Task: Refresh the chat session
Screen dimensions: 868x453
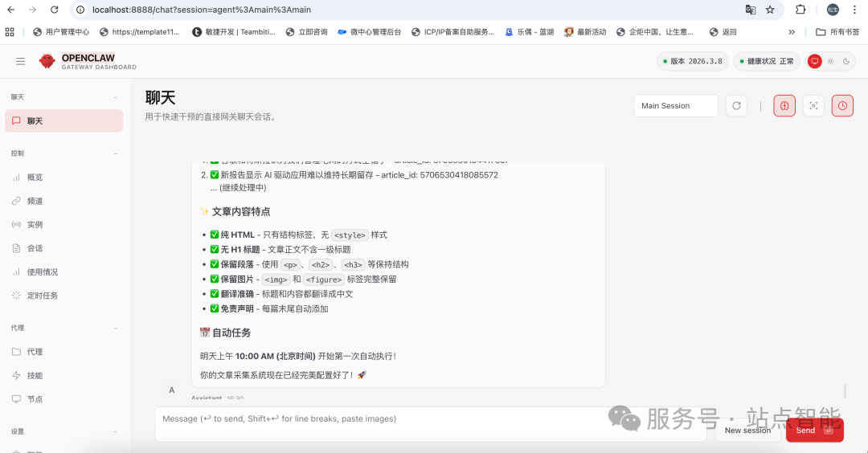Action: tap(736, 106)
